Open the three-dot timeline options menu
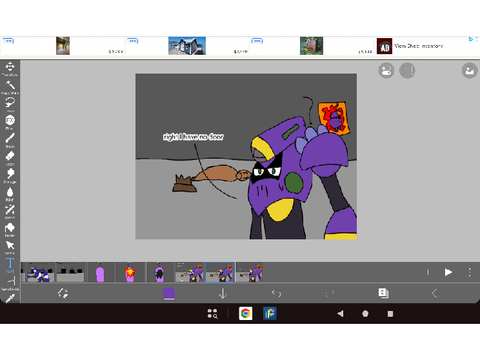This screenshot has width=480, height=360. point(470,272)
